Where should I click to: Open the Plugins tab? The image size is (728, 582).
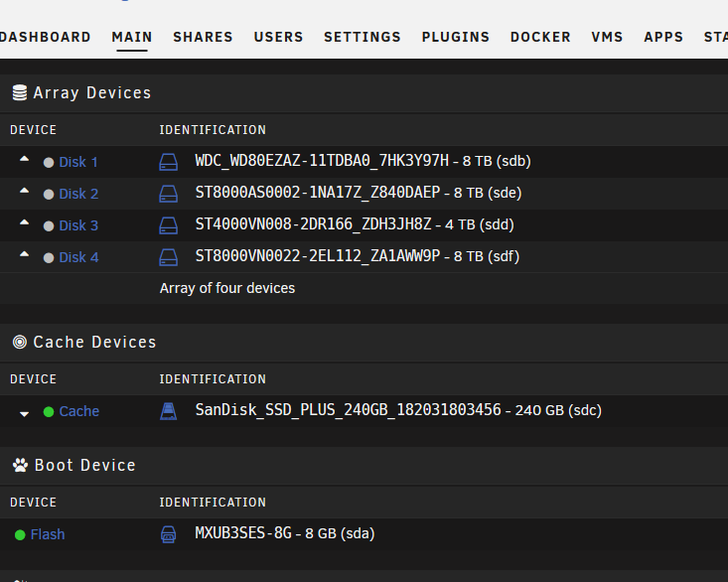click(x=456, y=37)
